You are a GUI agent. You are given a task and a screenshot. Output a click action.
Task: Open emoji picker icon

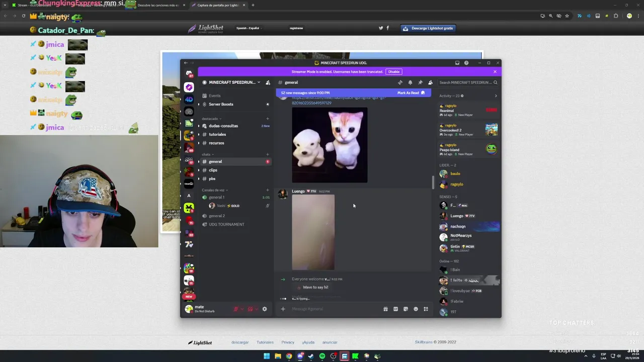tap(416, 309)
